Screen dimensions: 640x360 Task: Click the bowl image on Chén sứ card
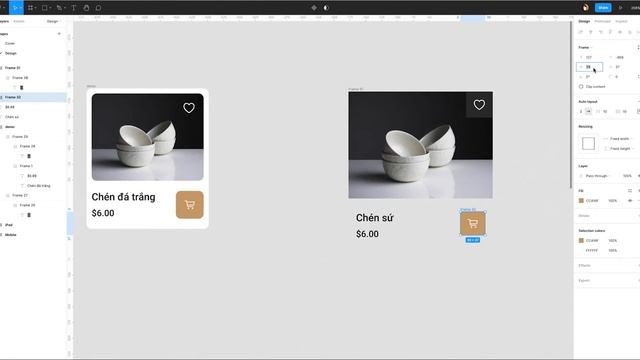(420, 145)
